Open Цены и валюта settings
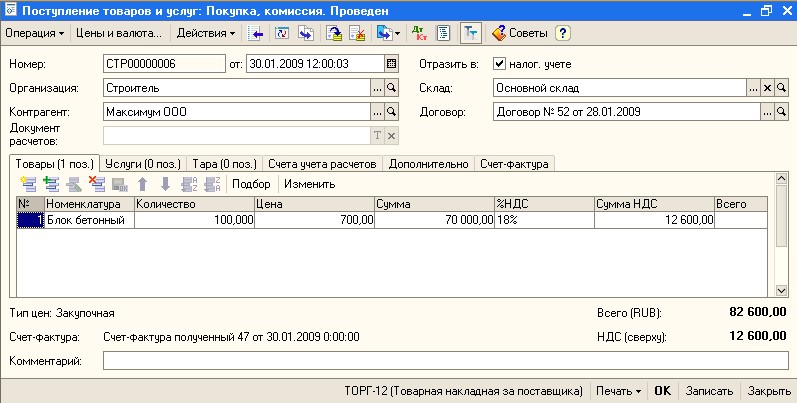 119,34
